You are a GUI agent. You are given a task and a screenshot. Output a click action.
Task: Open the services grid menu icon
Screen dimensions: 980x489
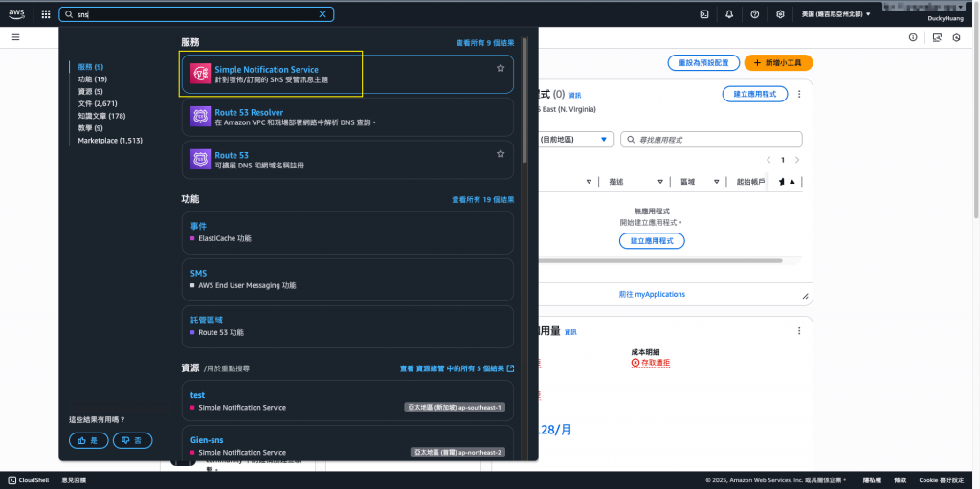(x=46, y=14)
